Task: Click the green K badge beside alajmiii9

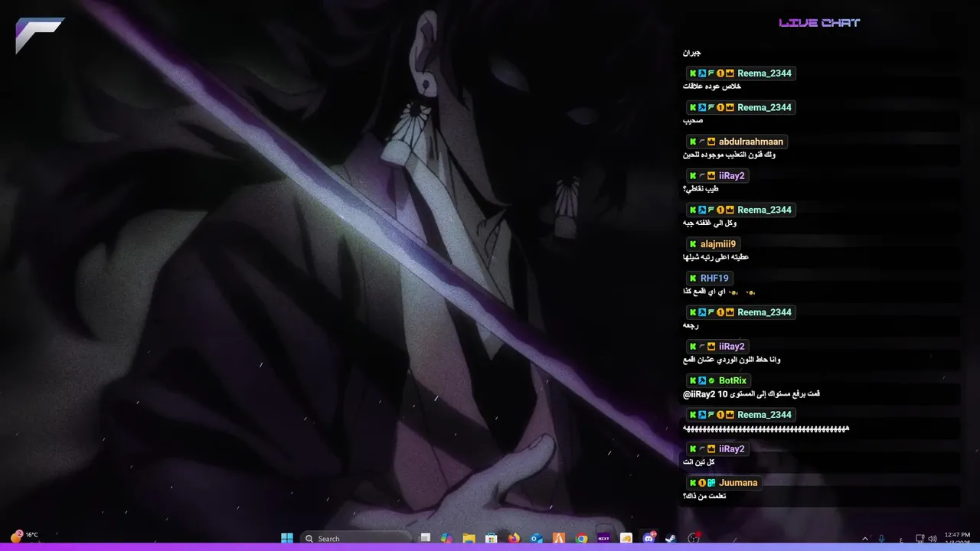Action: (x=693, y=244)
